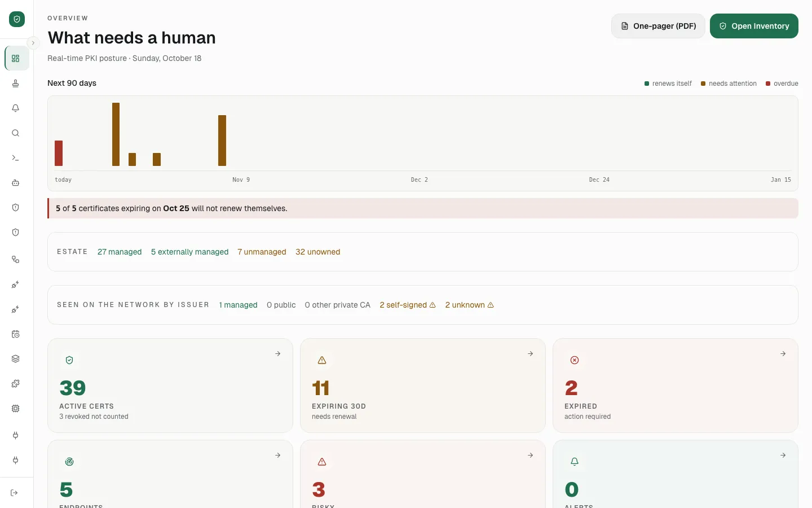
Task: Click the green shield app logo
Action: tap(17, 19)
